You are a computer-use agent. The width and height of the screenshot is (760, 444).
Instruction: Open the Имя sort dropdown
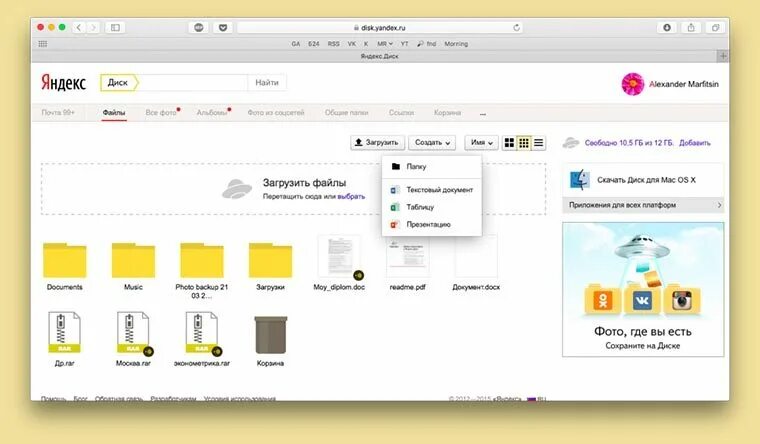481,143
